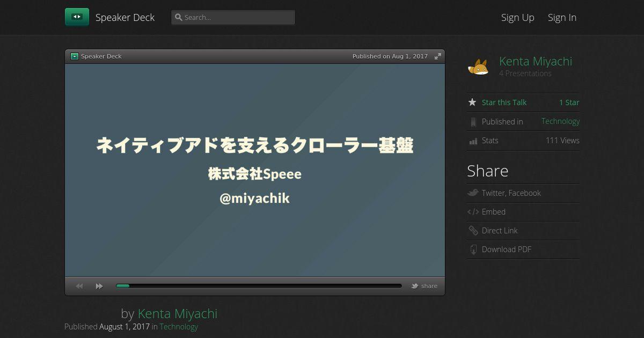Click the star icon beside Star this Talk
Screen dimensions: 644x338
point(472,102)
